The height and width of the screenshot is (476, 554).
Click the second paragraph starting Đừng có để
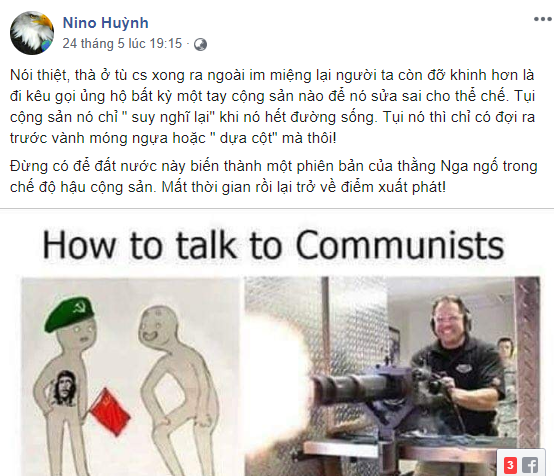(273, 176)
